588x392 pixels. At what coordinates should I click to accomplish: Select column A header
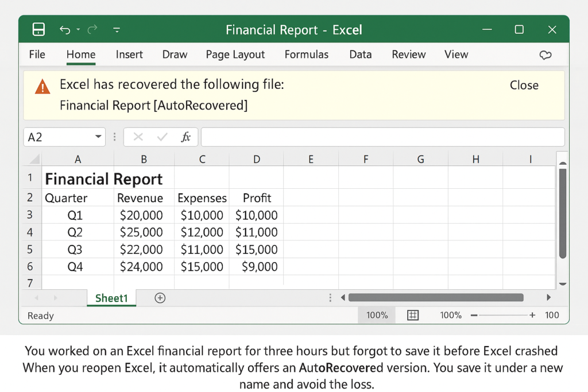[x=78, y=160]
